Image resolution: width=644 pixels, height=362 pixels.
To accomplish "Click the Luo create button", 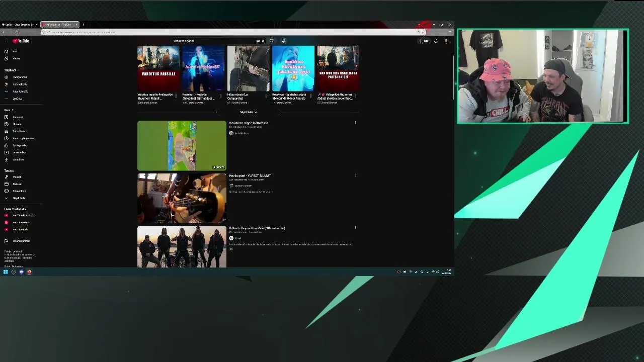I will coord(424,41).
